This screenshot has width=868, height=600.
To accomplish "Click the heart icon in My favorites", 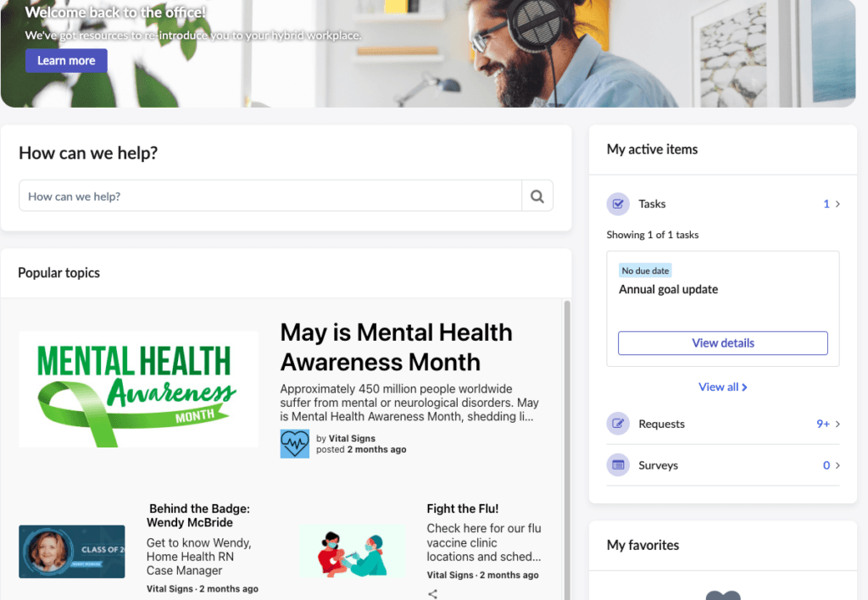I will coord(723,595).
